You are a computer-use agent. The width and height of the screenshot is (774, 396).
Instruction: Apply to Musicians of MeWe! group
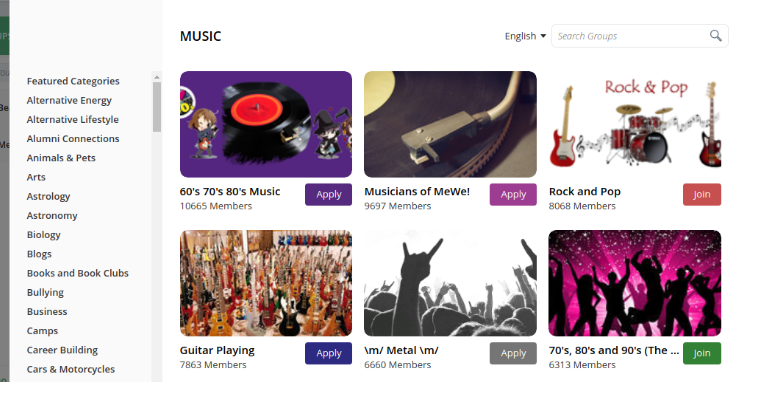coord(513,195)
